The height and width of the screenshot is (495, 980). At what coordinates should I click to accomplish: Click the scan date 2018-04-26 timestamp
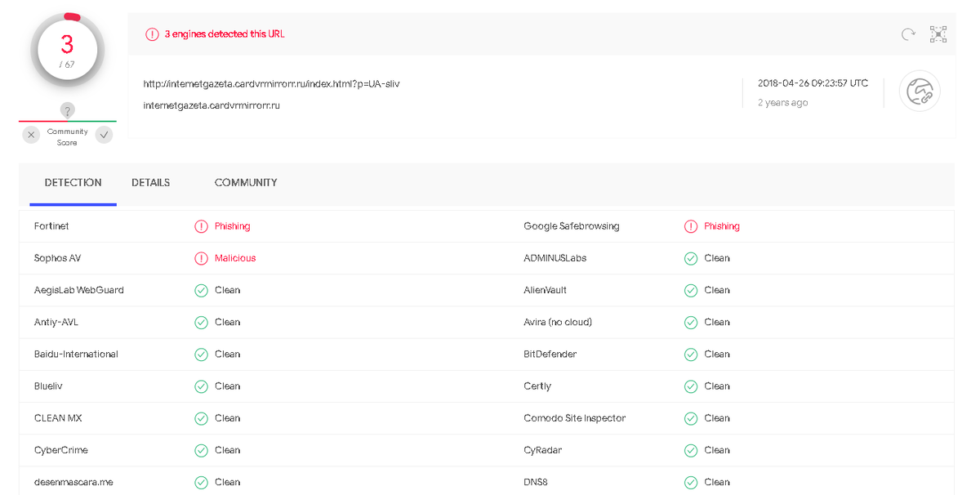pos(813,83)
